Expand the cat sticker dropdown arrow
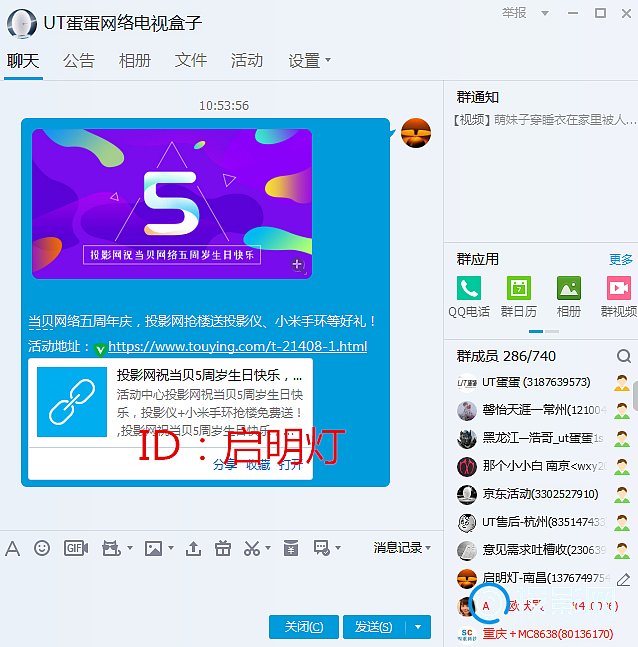The height and width of the screenshot is (647, 638). tap(130, 548)
